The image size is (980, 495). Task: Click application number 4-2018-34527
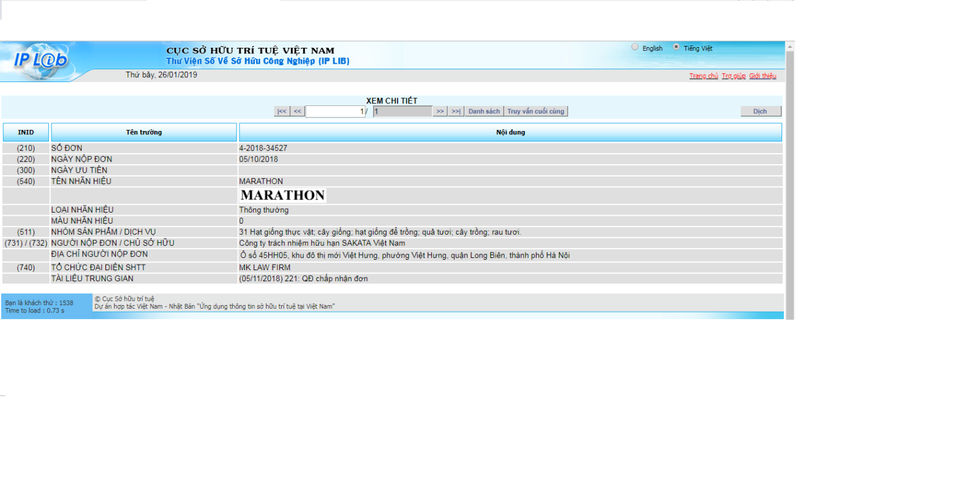coord(263,148)
